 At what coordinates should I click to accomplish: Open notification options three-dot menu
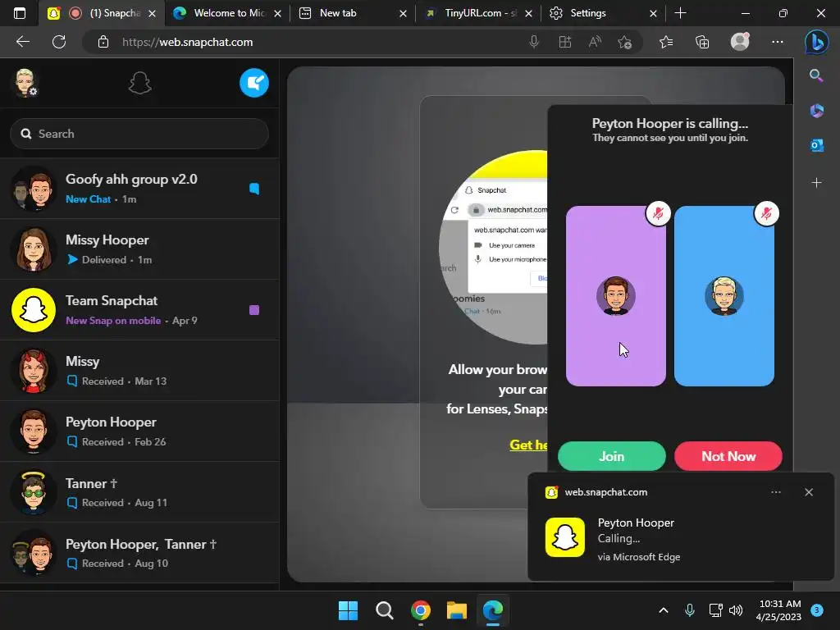(776, 492)
